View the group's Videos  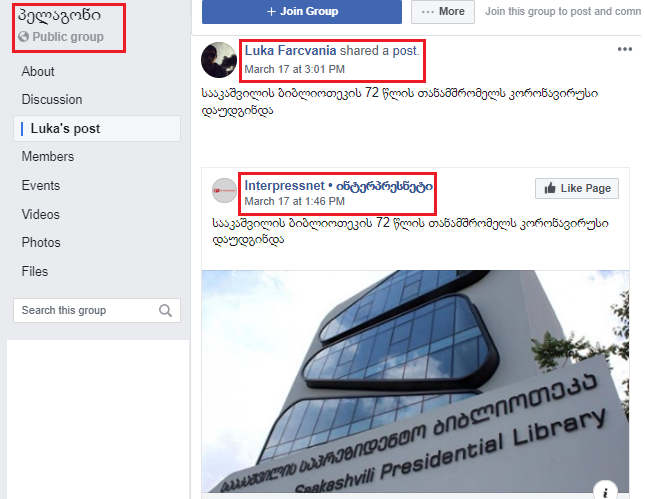click(x=41, y=214)
